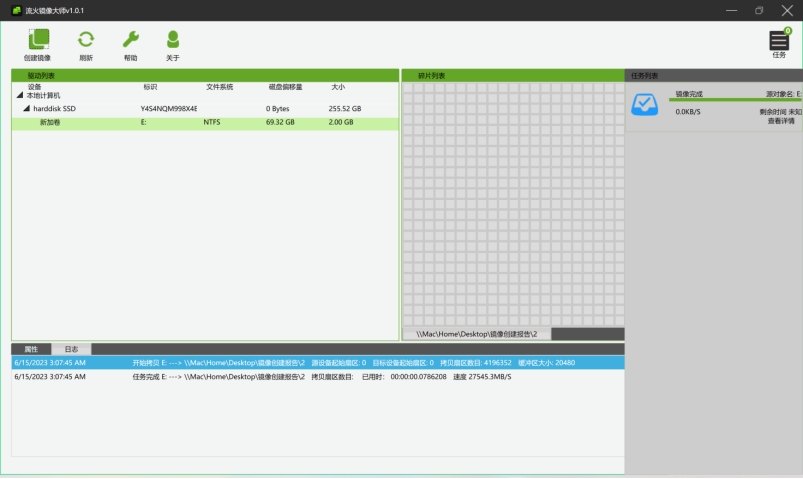Click the 镜像完成 green progress bar
803x479 pixels.
click(735, 100)
